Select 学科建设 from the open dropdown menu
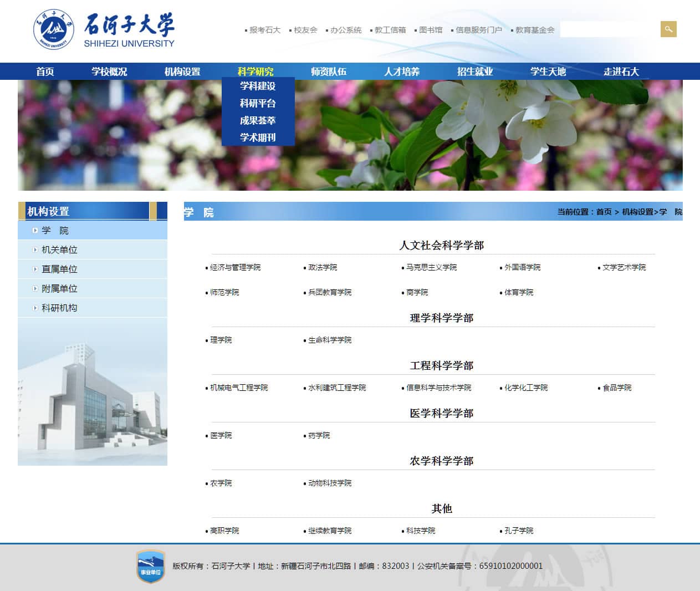Screen dimensions: 700x591 [x=258, y=86]
